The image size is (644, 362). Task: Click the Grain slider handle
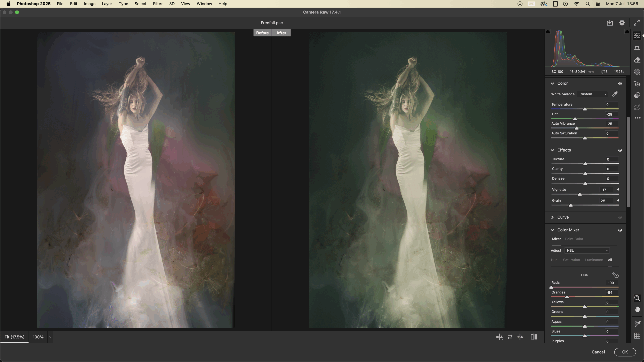[571, 205]
